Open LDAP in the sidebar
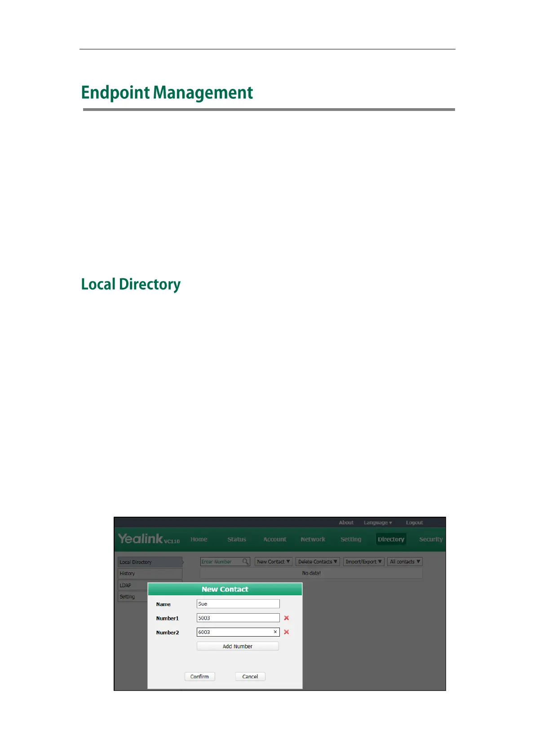The height and width of the screenshot is (756, 535). pos(133,585)
